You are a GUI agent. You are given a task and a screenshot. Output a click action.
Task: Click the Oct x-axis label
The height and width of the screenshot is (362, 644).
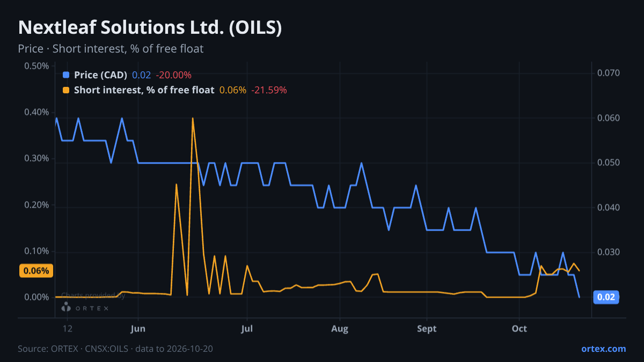[519, 328]
